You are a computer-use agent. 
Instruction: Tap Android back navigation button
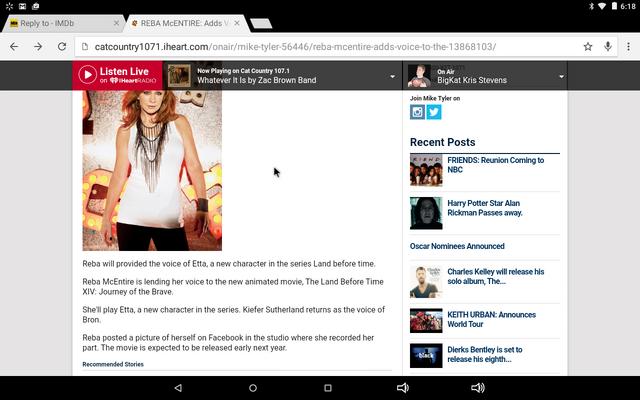(178, 388)
